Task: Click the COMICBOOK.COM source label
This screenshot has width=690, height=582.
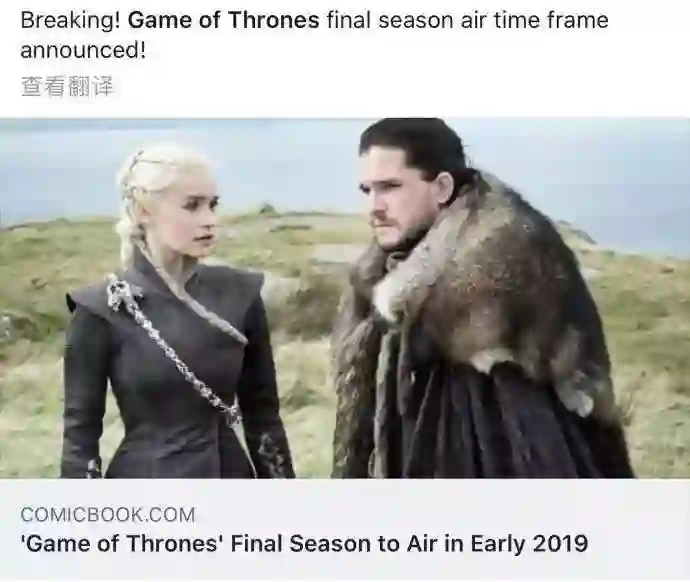Action: [x=108, y=515]
